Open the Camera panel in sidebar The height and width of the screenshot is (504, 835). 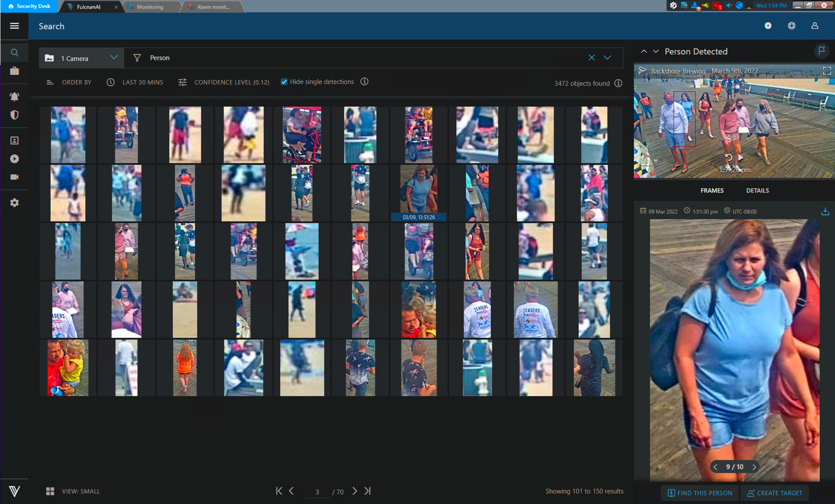point(14,177)
